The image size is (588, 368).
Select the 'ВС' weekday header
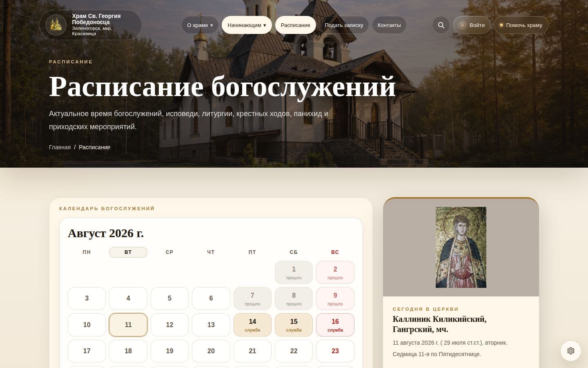click(x=335, y=252)
